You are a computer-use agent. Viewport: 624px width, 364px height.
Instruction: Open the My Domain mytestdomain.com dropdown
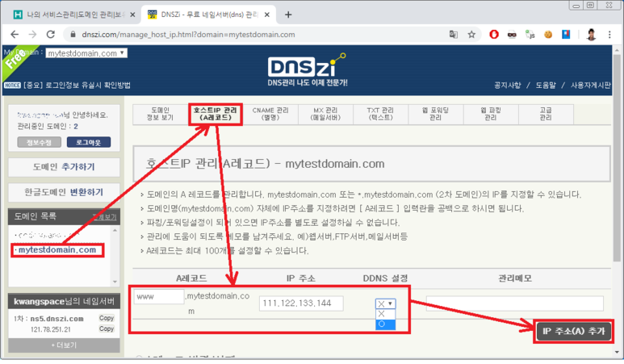pyautogui.click(x=86, y=53)
